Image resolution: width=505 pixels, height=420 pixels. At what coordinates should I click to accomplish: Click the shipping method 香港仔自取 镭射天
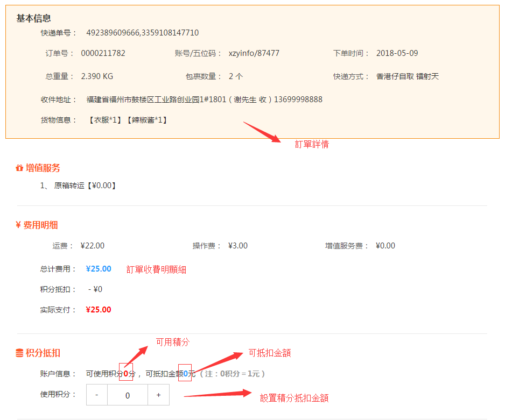tap(407, 76)
